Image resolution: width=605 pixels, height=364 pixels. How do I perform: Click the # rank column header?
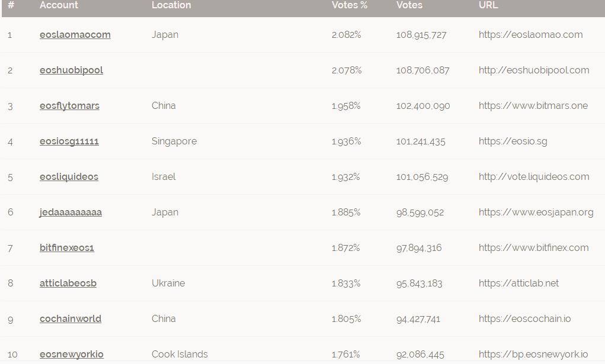point(11,5)
